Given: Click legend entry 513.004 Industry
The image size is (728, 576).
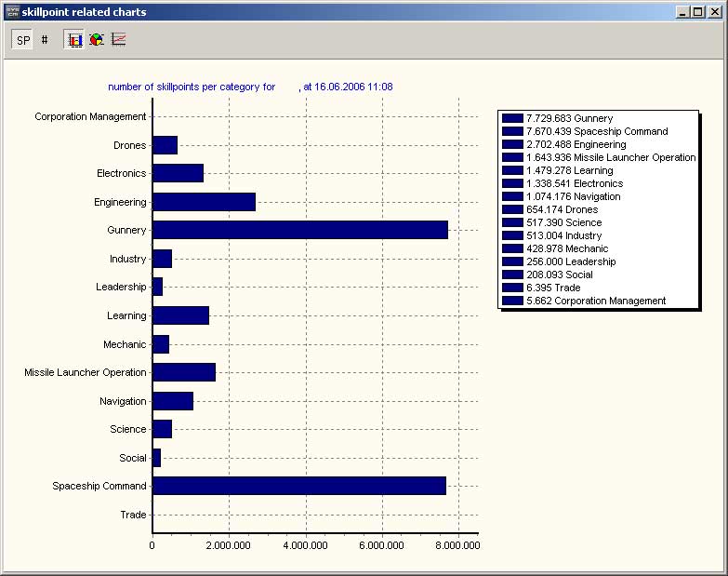Looking at the screenshot, I should (x=564, y=235).
